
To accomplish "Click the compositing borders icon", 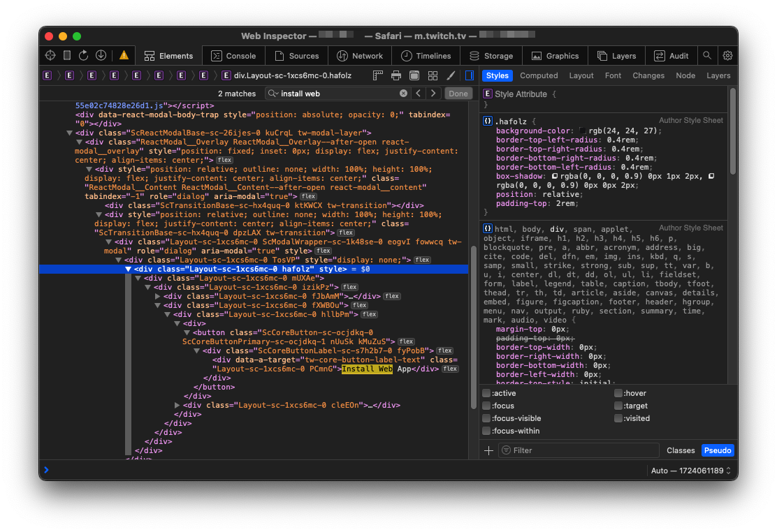I will tap(414, 75).
